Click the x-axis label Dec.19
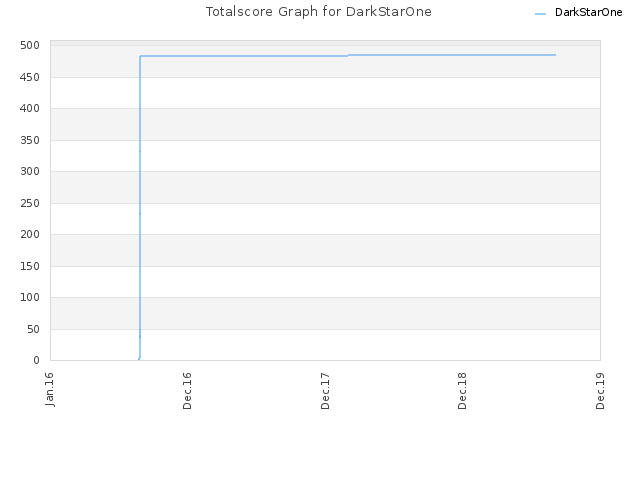The image size is (640, 480). pyautogui.click(x=600, y=391)
